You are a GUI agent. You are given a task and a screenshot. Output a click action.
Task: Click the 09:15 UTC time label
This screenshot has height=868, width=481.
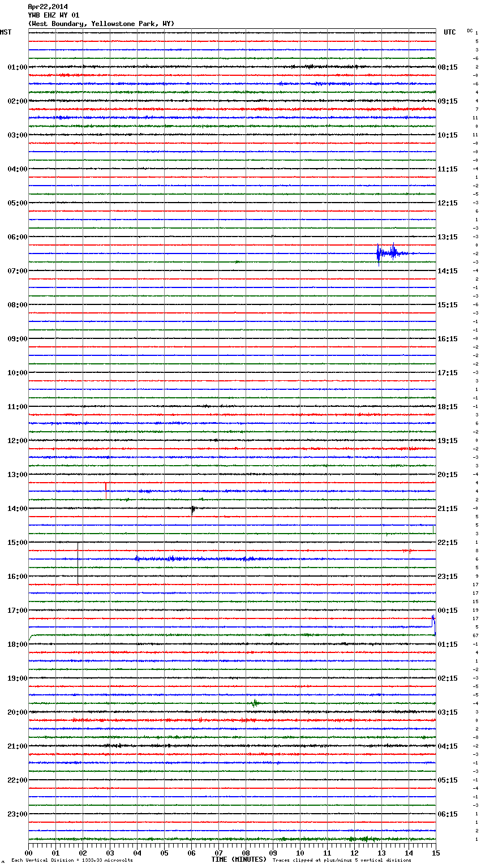tap(448, 101)
